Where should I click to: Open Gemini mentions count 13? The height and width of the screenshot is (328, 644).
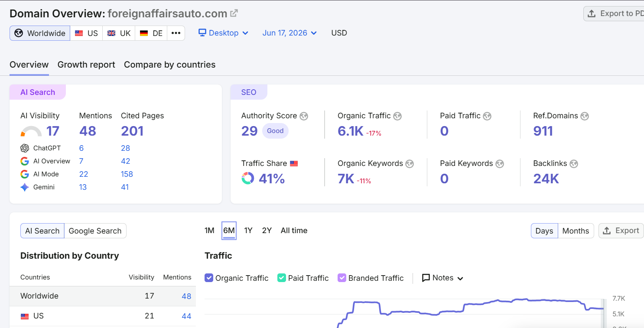coord(83,187)
